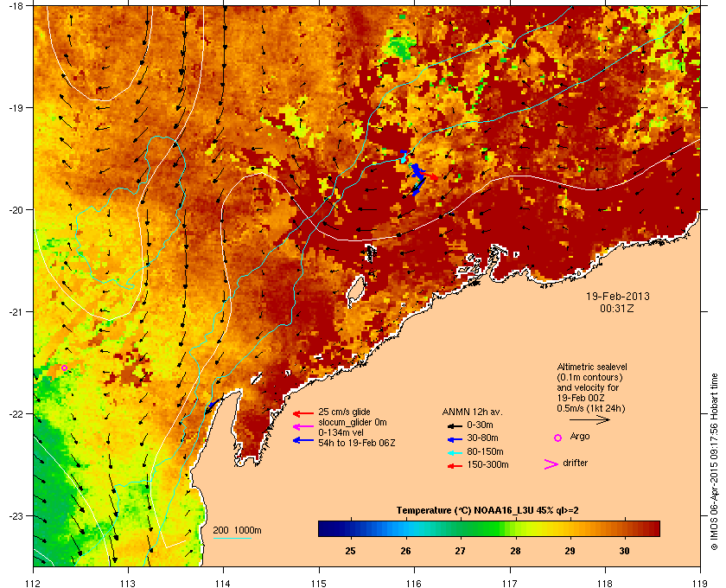
Task: Click the colorbar at the 26 tick
Action: (406, 528)
